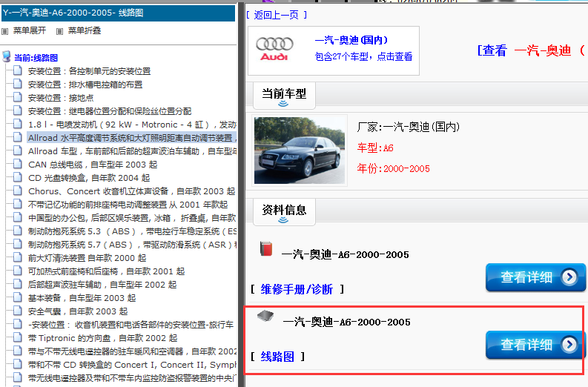This screenshot has width=588, height=387.
Task: Open 中国型的办公包, 后部区娱乐装置 entry
Action: [132, 218]
